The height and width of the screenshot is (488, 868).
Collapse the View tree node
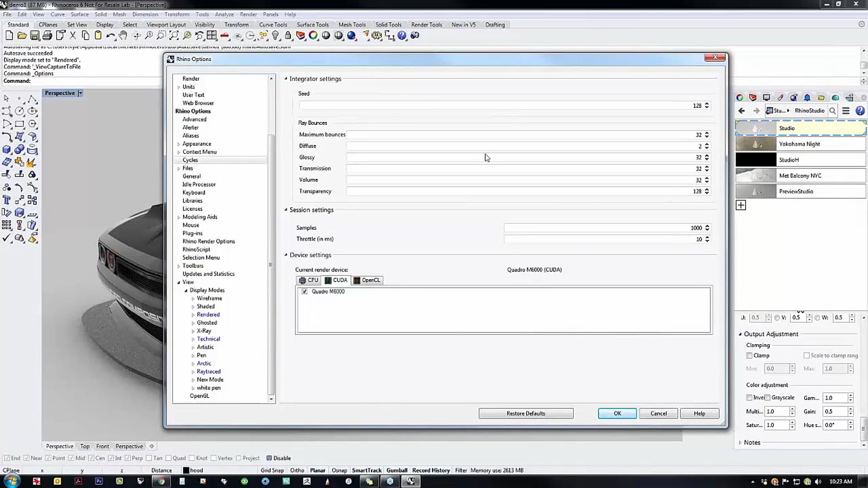click(x=179, y=282)
